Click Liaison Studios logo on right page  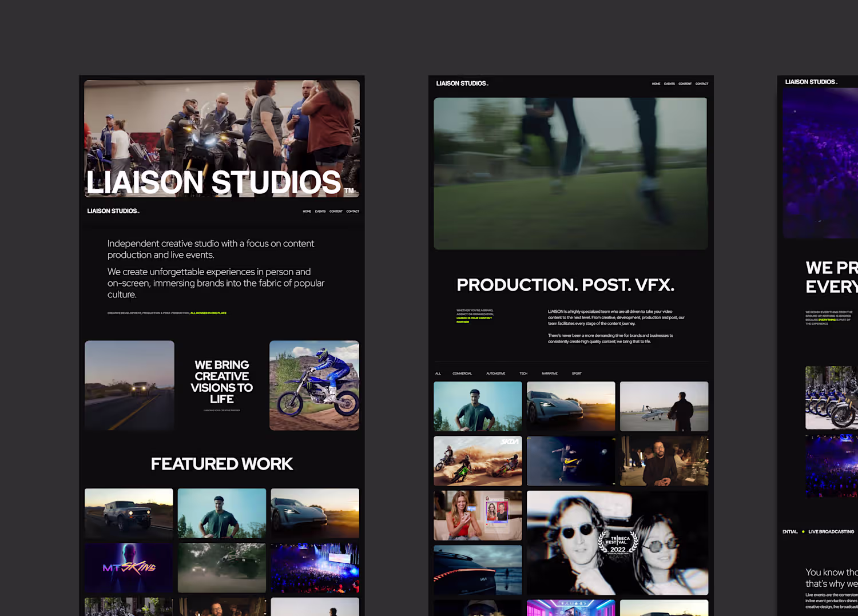coord(811,82)
